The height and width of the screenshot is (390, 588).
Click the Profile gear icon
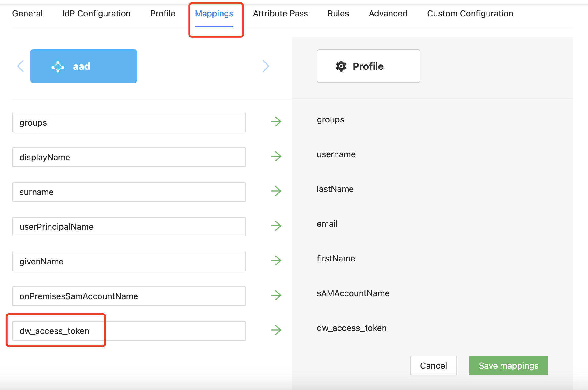point(341,66)
